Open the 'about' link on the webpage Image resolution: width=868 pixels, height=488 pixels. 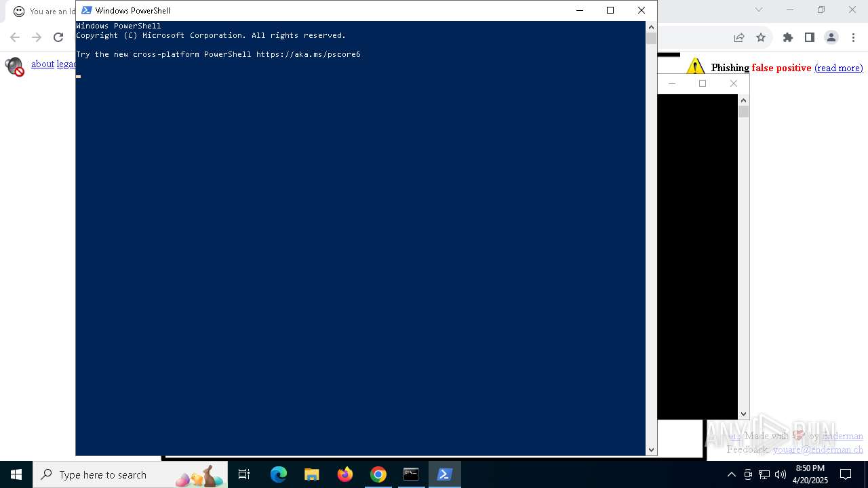(43, 64)
